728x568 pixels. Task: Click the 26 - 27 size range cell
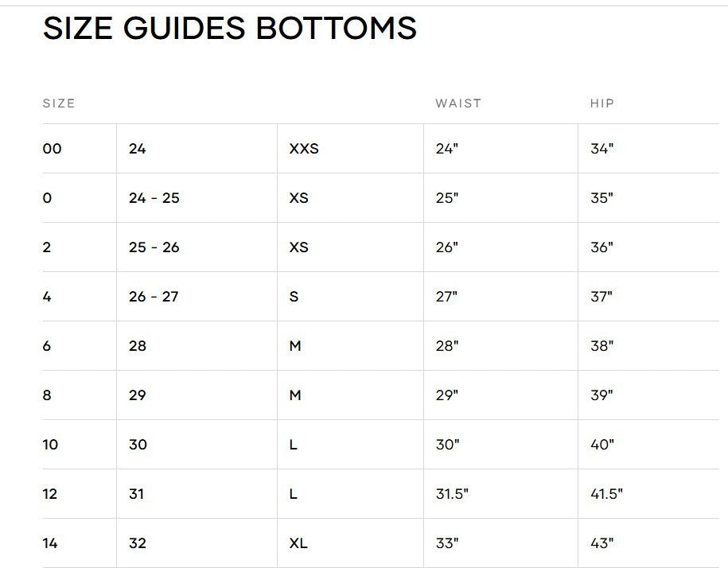(154, 297)
